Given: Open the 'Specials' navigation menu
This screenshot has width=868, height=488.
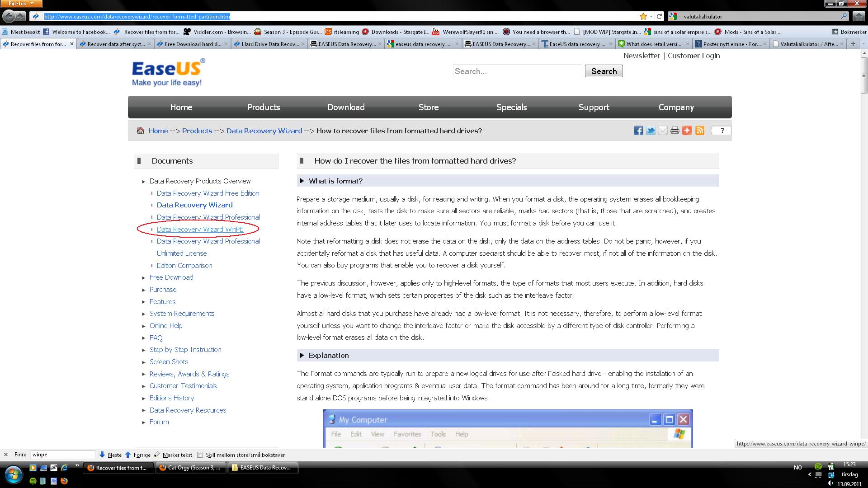Looking at the screenshot, I should pos(511,107).
